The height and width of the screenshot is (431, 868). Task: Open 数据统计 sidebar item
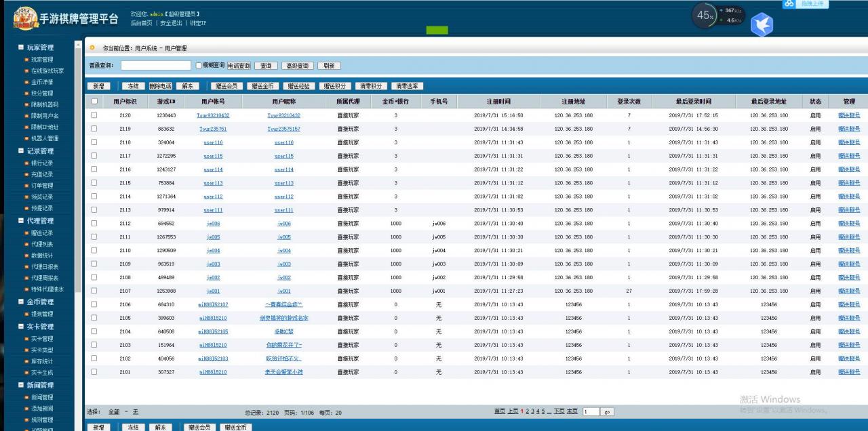click(42, 256)
